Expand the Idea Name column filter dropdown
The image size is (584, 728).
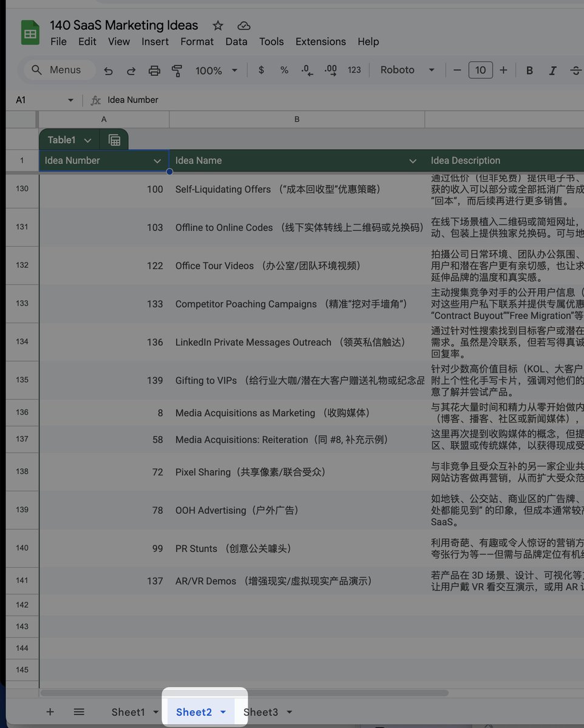pos(413,161)
